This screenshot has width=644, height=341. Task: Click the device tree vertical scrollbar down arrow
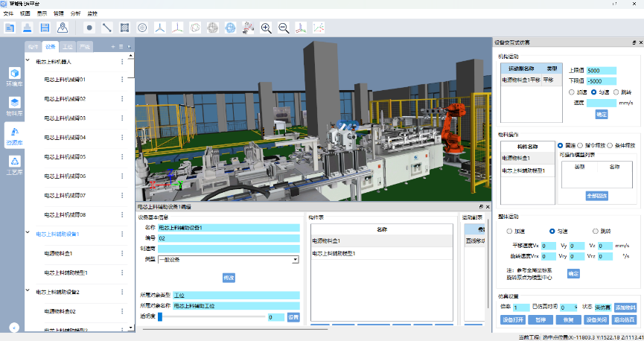[x=131, y=328]
